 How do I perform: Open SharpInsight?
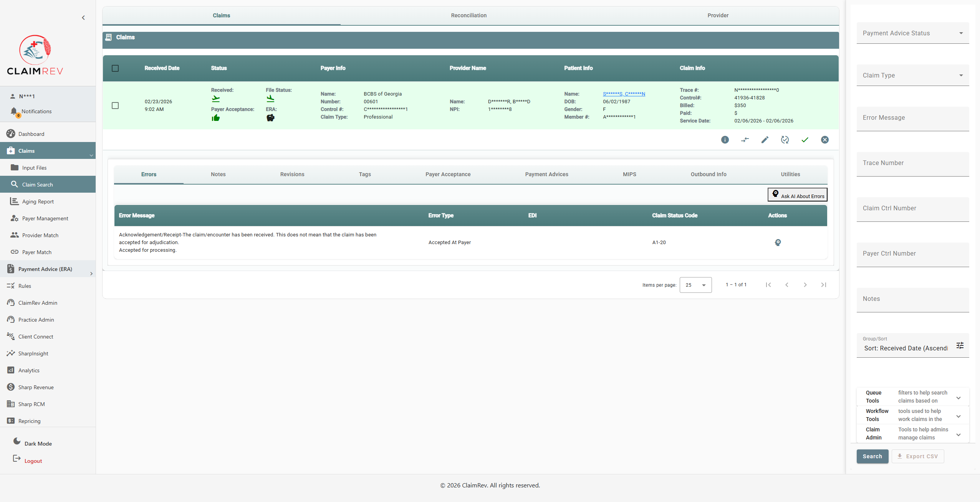pos(48,353)
